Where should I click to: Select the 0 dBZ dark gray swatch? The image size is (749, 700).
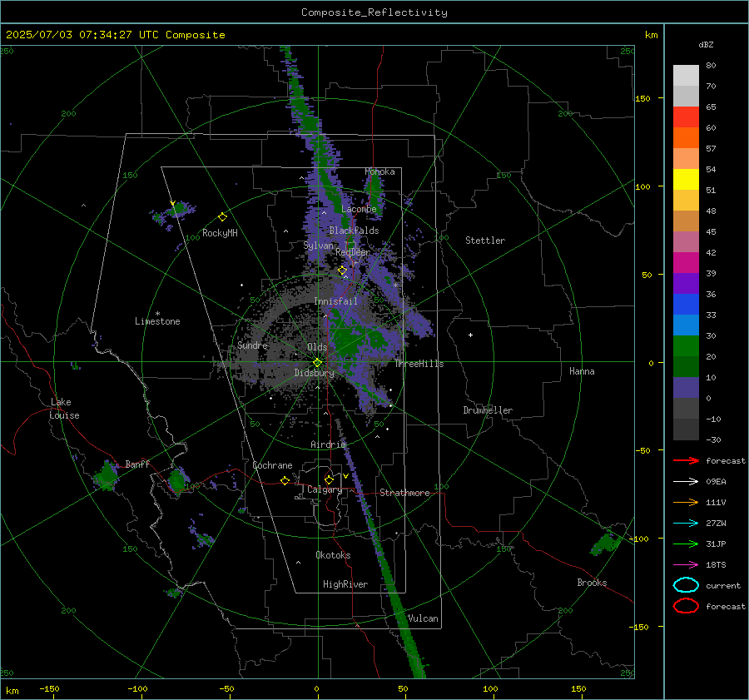(x=686, y=408)
